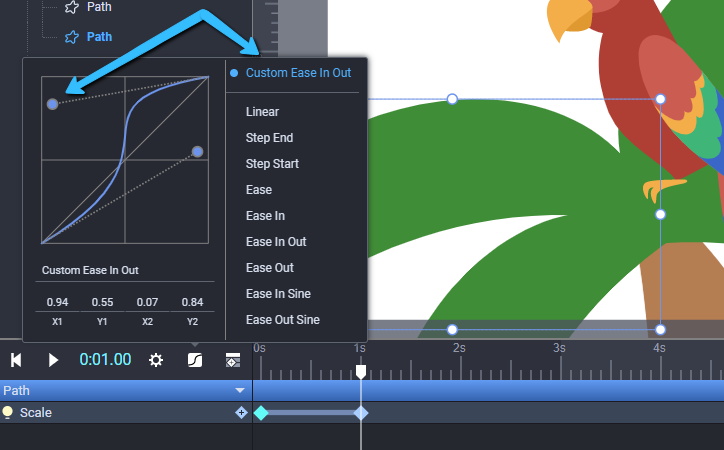Choose the Ease In Sine preset
Image resolution: width=724 pixels, height=450 pixels.
(x=278, y=294)
